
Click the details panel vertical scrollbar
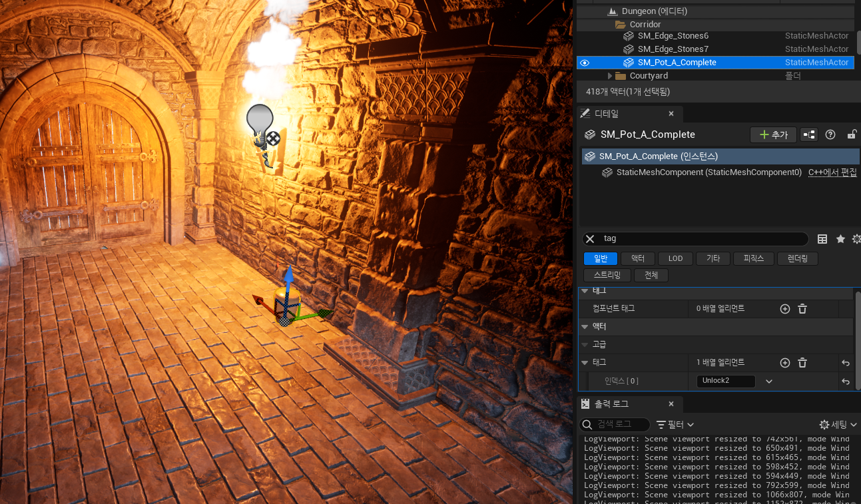click(x=858, y=340)
